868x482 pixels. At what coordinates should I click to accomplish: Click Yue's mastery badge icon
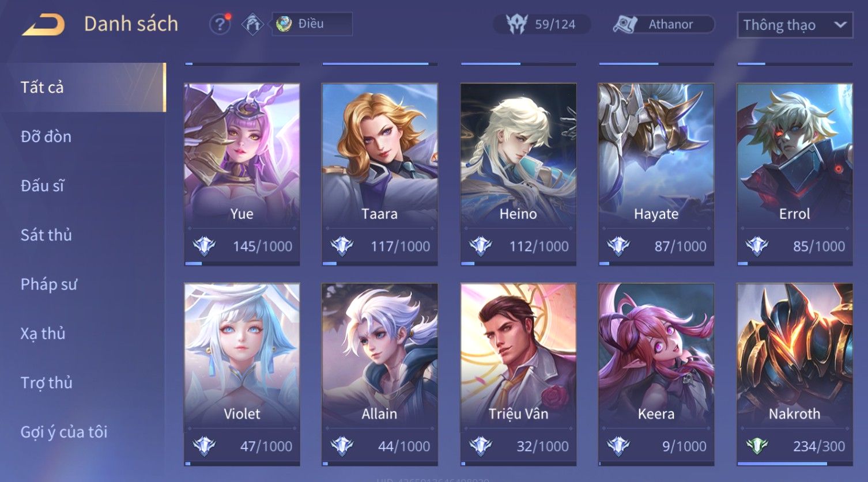pos(204,246)
